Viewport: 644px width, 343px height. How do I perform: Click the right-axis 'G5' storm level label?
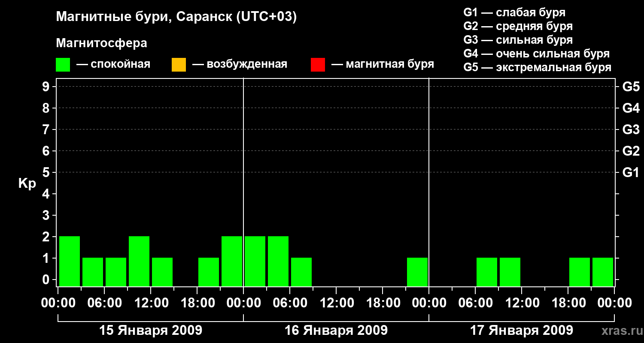[631, 87]
